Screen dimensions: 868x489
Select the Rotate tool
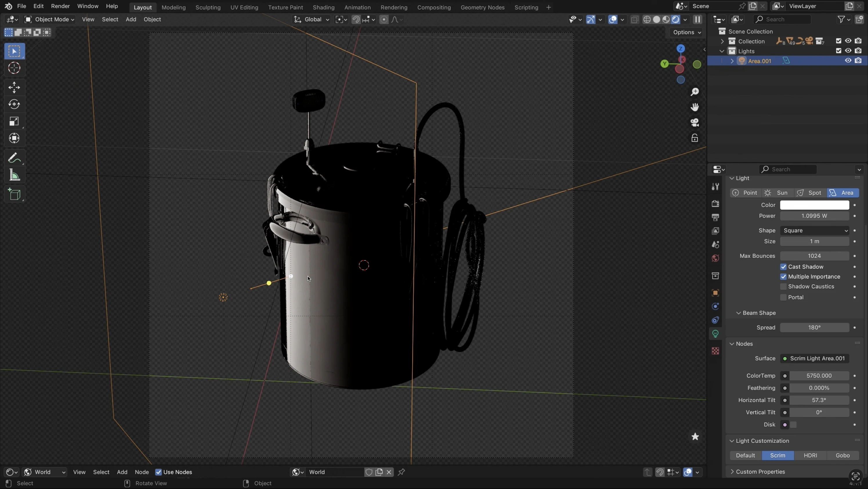[14, 104]
